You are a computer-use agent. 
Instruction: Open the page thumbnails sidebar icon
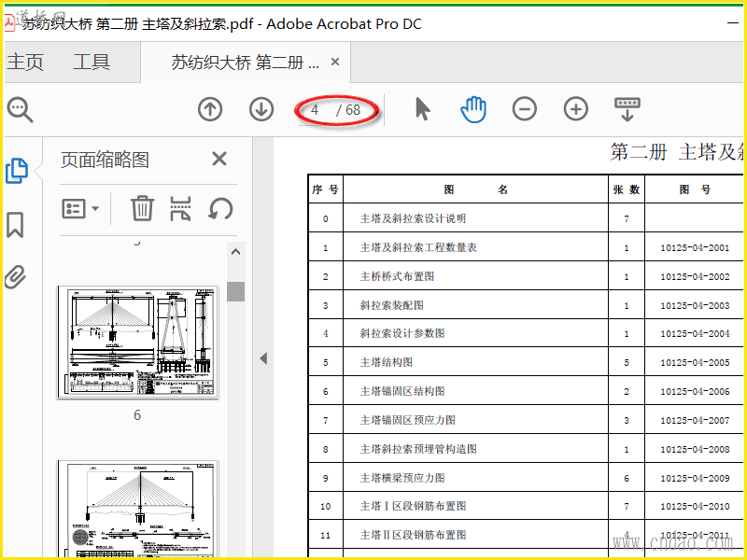tap(17, 171)
